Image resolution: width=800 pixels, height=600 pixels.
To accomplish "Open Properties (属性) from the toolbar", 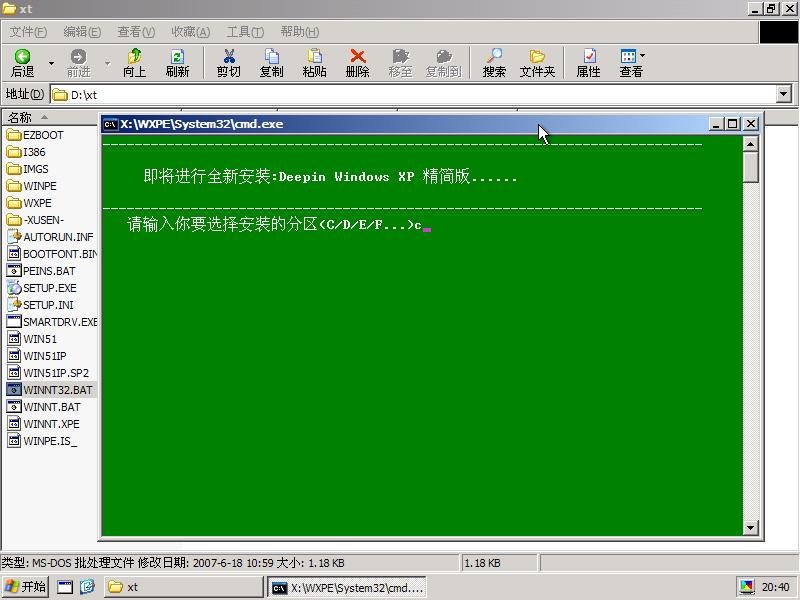I will pyautogui.click(x=588, y=63).
